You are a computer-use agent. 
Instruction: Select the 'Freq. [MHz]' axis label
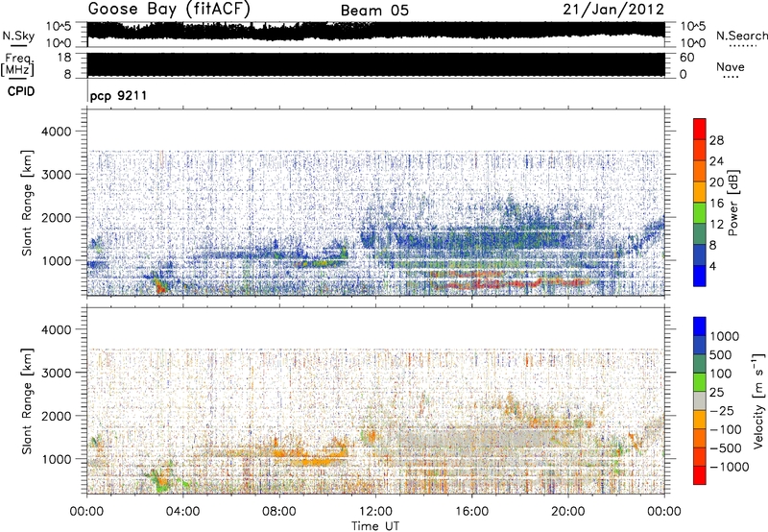(18, 65)
